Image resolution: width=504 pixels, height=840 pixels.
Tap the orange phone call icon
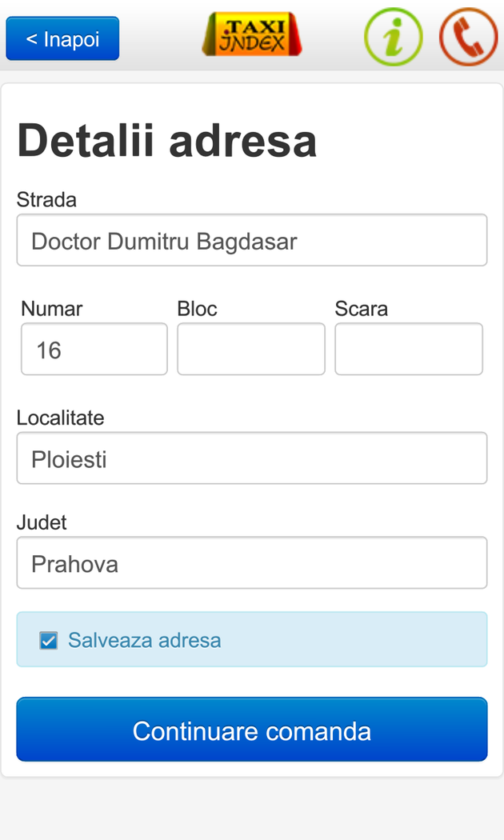(x=469, y=37)
